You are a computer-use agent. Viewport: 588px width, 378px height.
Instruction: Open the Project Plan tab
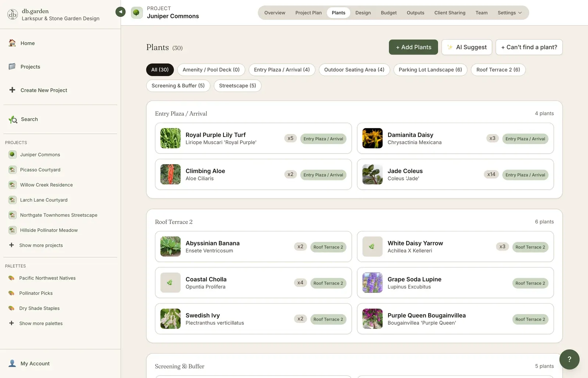pos(309,13)
